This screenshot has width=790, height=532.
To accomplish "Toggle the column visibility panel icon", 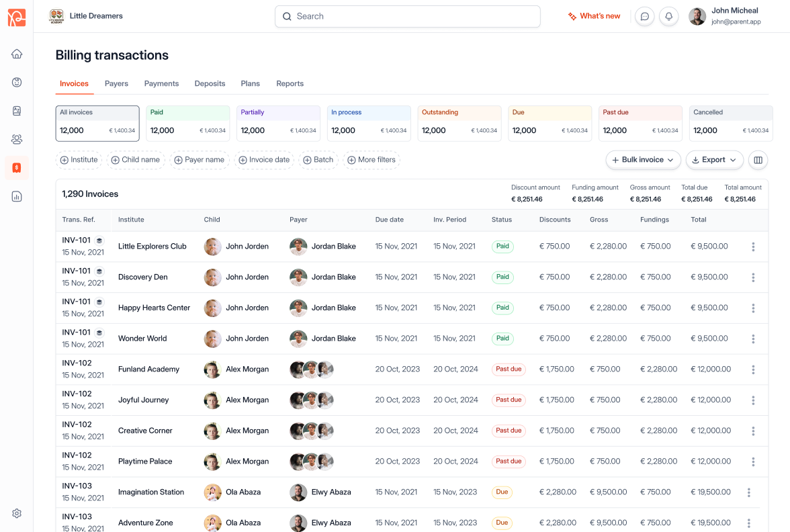I will pyautogui.click(x=758, y=160).
